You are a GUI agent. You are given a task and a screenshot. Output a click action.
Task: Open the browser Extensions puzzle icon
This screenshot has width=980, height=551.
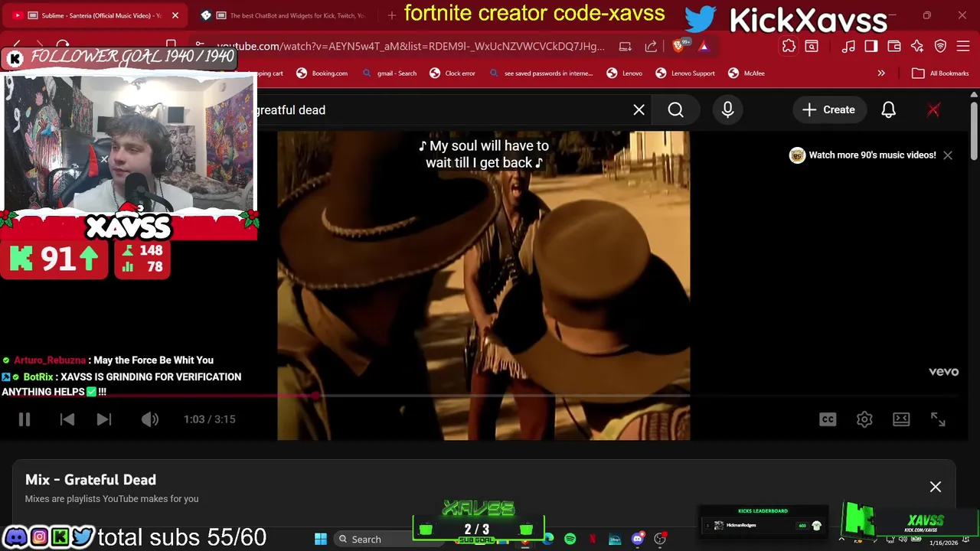pos(789,47)
